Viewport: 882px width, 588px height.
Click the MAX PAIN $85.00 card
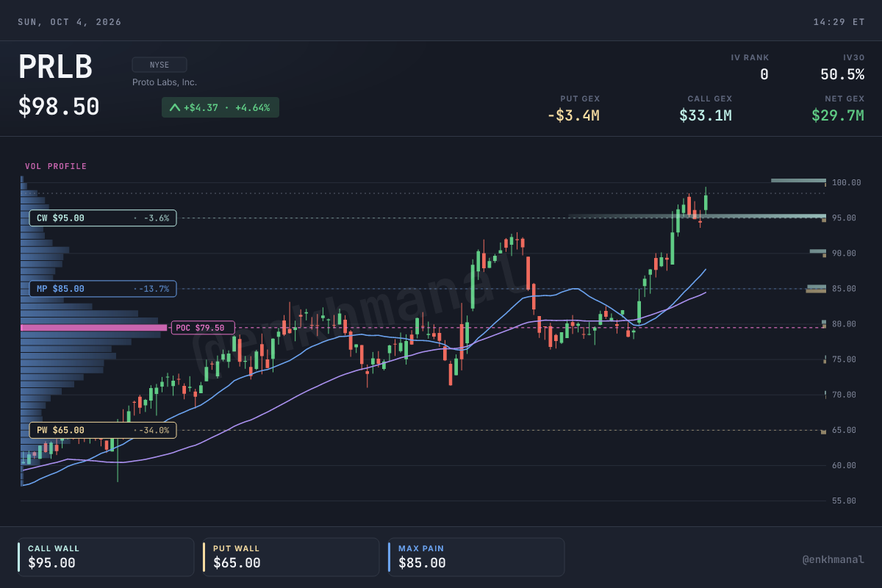pos(476,556)
